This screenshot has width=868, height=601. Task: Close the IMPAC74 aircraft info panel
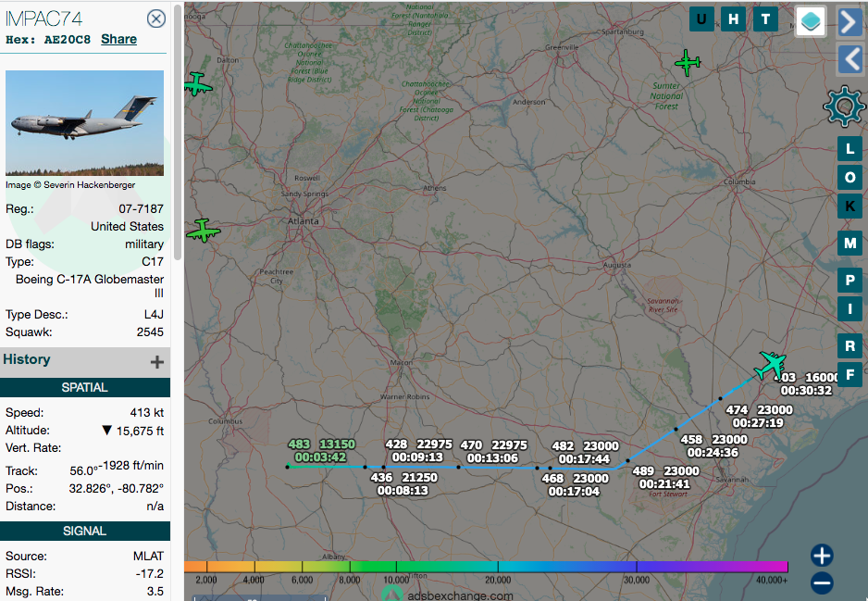pos(156,19)
